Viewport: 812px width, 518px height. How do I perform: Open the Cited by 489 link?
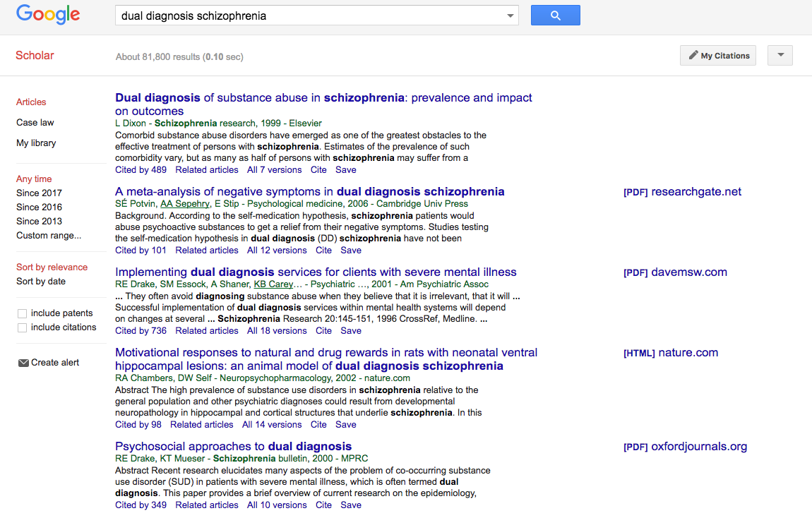pos(141,170)
